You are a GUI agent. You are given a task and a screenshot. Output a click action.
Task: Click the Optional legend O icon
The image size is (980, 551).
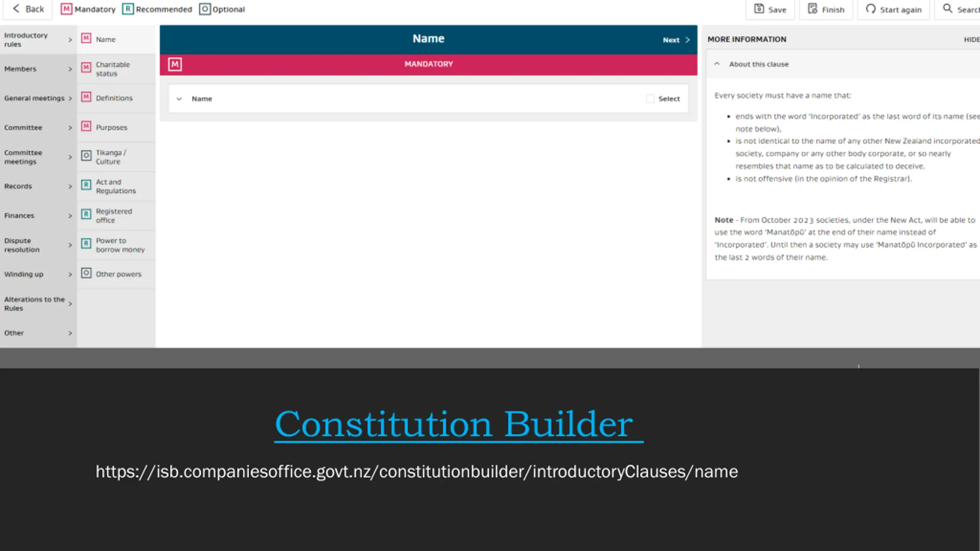(x=205, y=9)
